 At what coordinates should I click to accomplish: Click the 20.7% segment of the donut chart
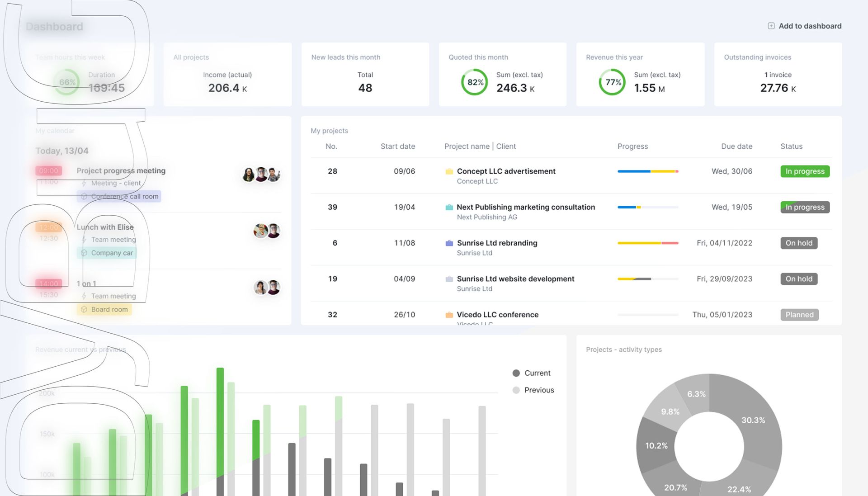click(675, 487)
